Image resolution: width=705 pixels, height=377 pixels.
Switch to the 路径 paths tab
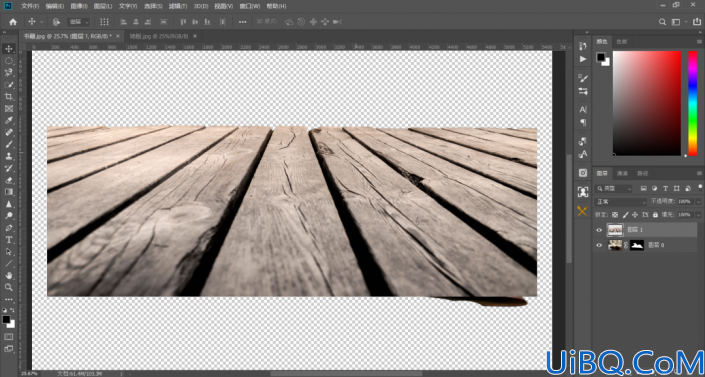click(x=643, y=173)
